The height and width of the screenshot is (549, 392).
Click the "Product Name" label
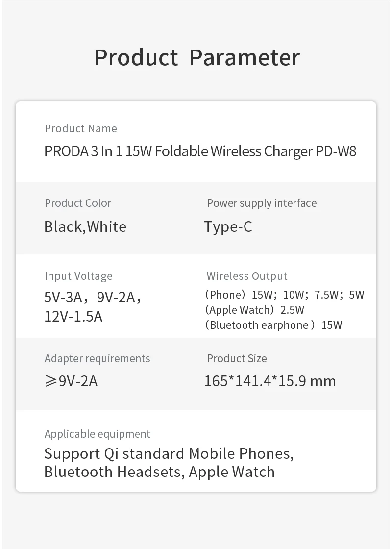coord(81,128)
